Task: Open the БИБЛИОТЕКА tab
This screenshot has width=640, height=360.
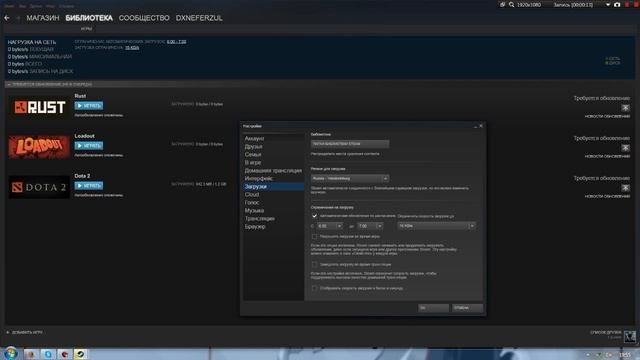Action: point(89,18)
